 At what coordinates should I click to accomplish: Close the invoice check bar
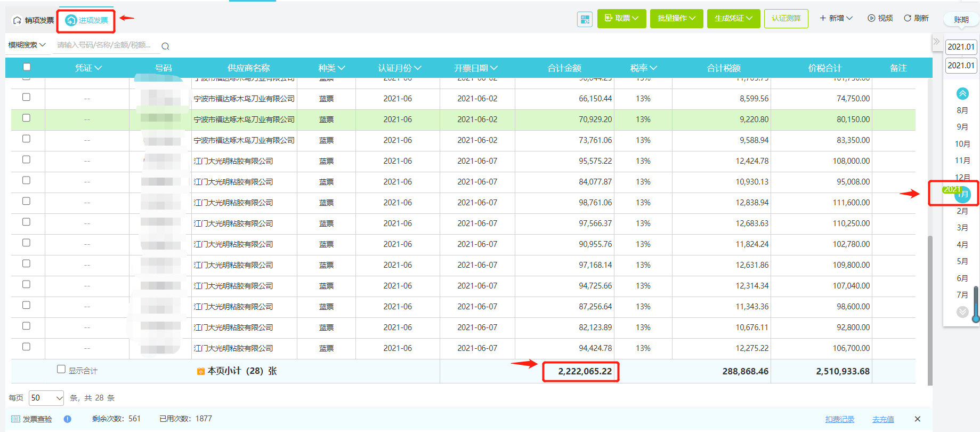pyautogui.click(x=917, y=419)
